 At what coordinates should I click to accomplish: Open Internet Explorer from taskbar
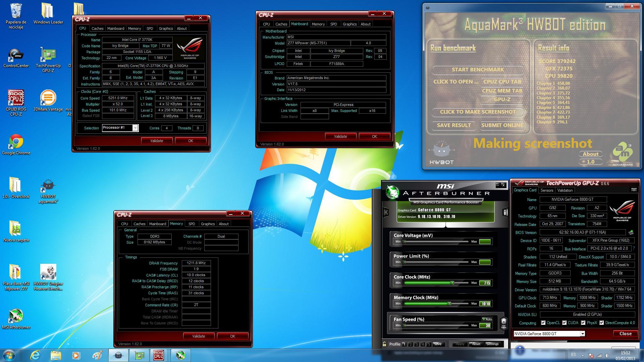[35, 355]
